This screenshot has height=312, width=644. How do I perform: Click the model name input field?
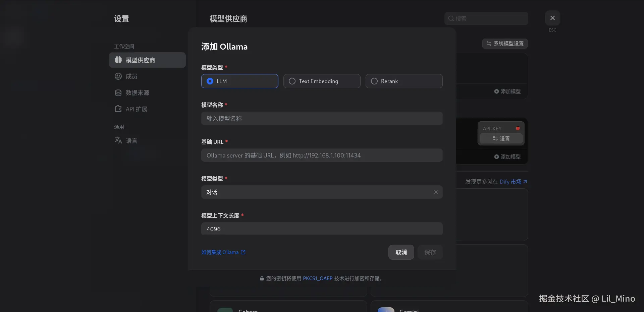pyautogui.click(x=322, y=118)
